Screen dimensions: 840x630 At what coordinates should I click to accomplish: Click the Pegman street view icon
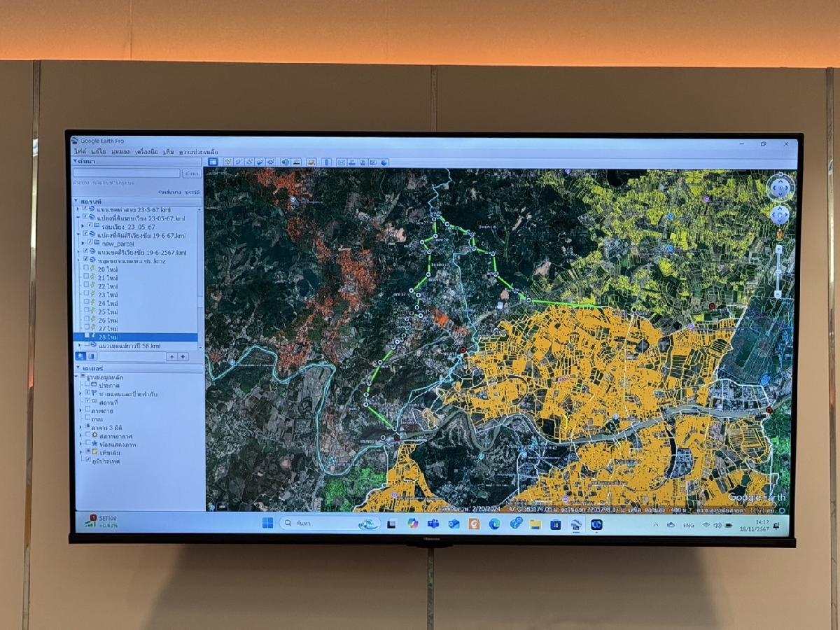click(x=779, y=235)
